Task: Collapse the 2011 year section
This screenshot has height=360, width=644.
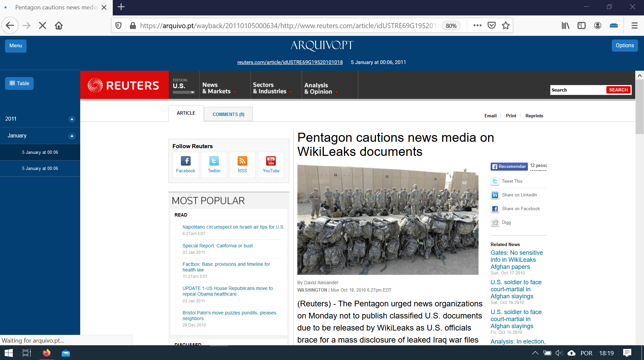Action: (72, 119)
